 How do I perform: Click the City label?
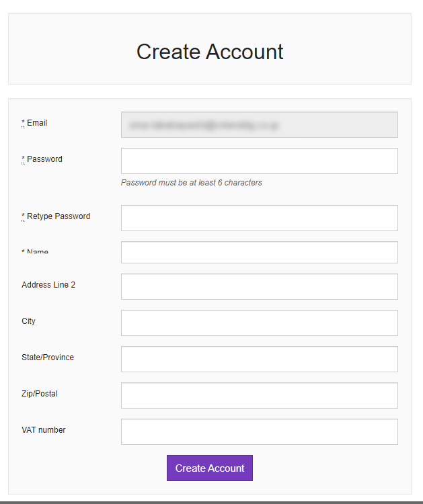coord(29,321)
